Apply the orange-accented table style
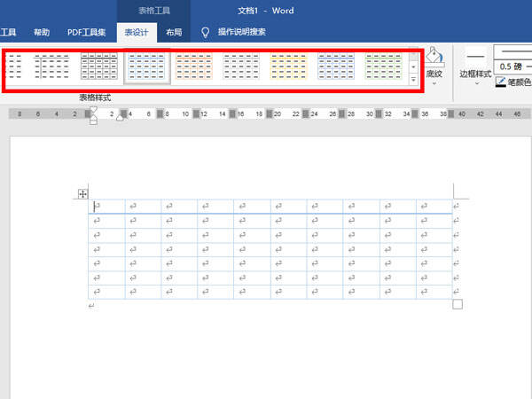Screen dimensions: 532x399 (x=193, y=67)
